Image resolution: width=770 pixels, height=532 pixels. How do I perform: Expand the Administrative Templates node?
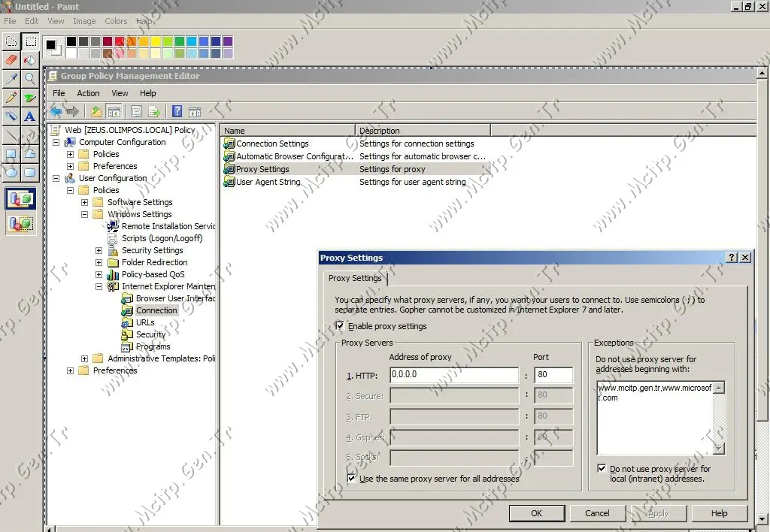[x=84, y=358]
